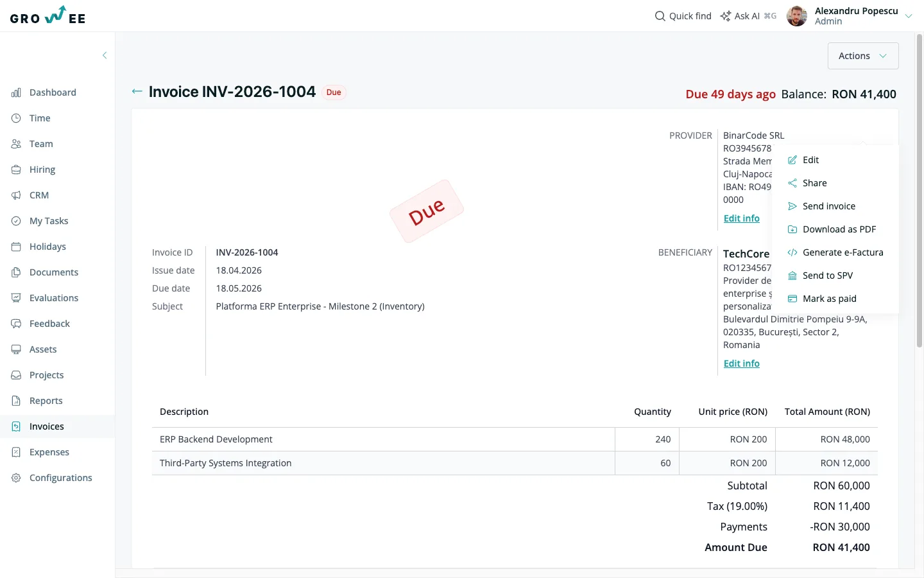Click the Invoices icon in sidebar
The image size is (924, 578).
click(x=16, y=426)
